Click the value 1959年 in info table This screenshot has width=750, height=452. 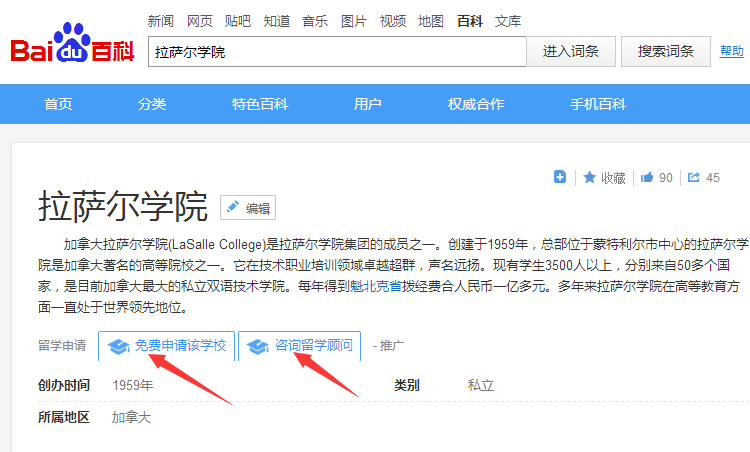click(x=132, y=385)
